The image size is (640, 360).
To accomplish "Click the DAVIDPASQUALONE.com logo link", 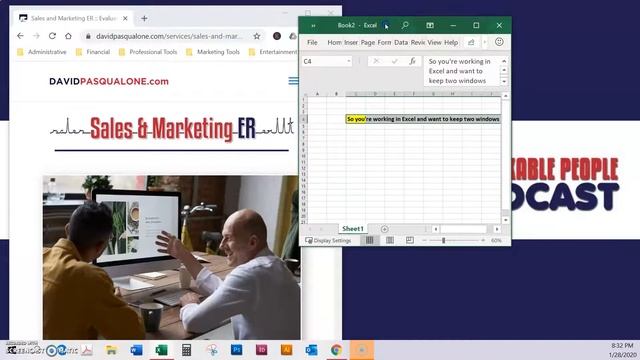I will coord(109,81).
